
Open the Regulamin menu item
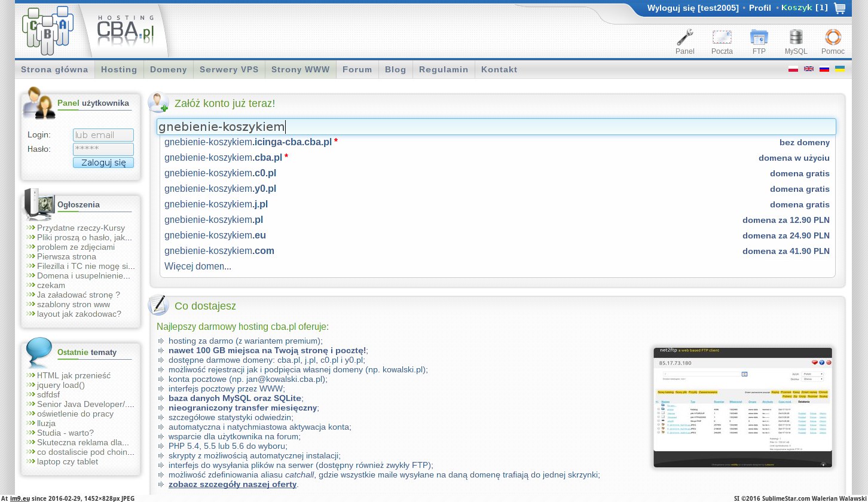[x=444, y=69]
